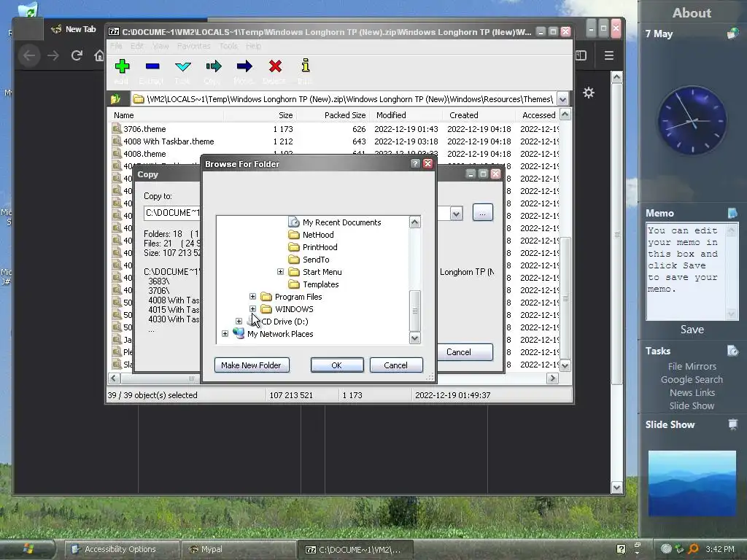Viewport: 747px width, 560px height.
Task: Select the New Tab browser tab
Action: 74,29
